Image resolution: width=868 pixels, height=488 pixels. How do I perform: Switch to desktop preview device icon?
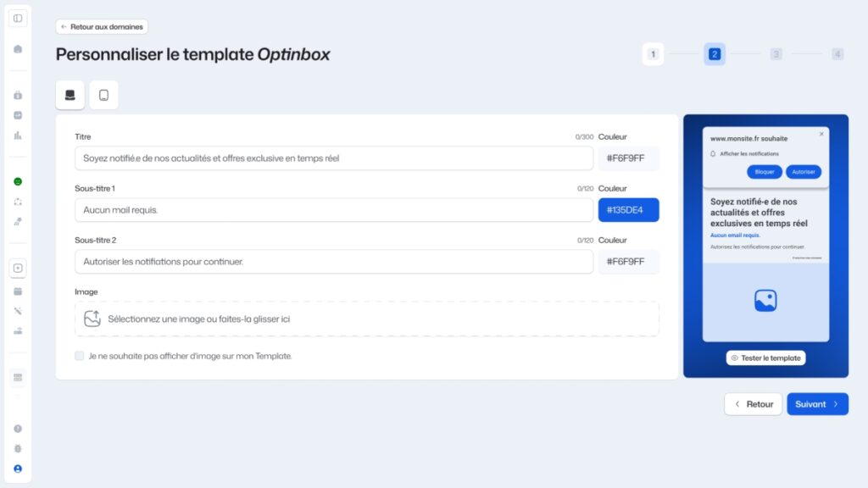70,95
